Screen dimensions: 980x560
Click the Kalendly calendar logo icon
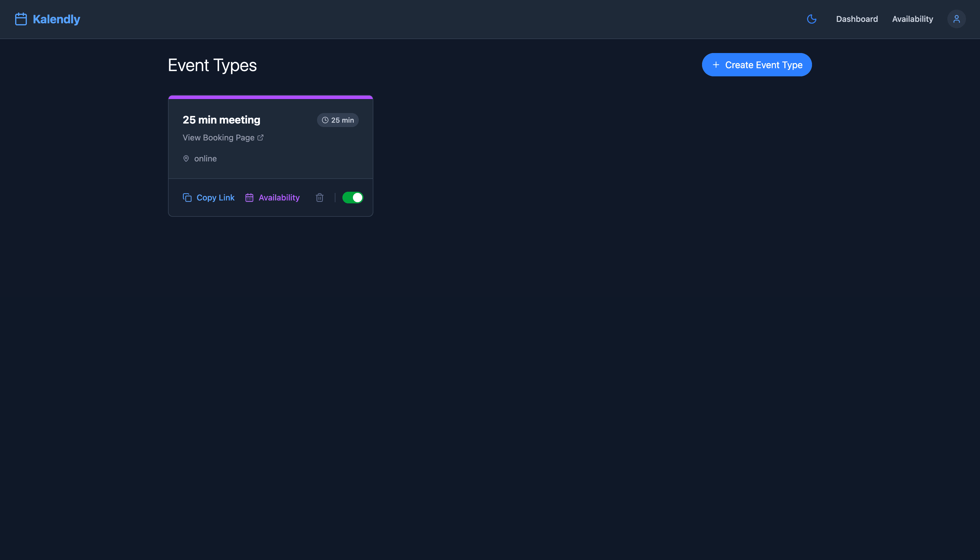20,19
